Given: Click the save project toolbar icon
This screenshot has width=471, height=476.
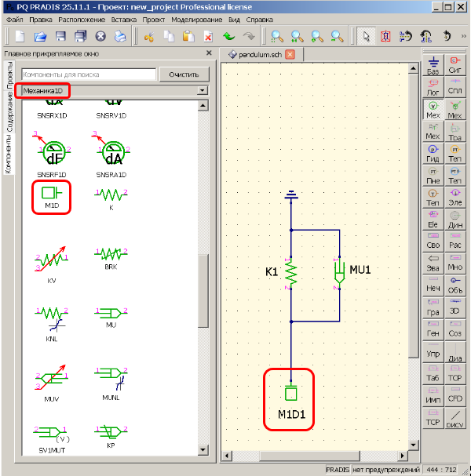Looking at the screenshot, I should [60, 36].
